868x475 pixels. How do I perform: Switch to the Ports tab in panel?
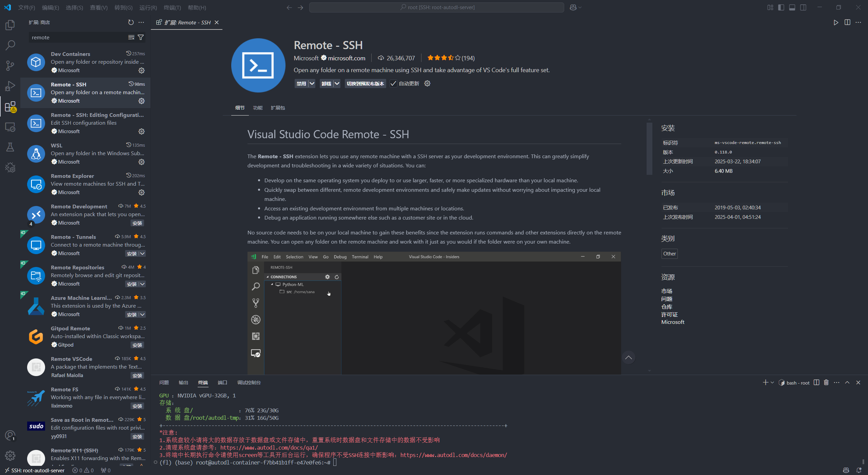222,383
